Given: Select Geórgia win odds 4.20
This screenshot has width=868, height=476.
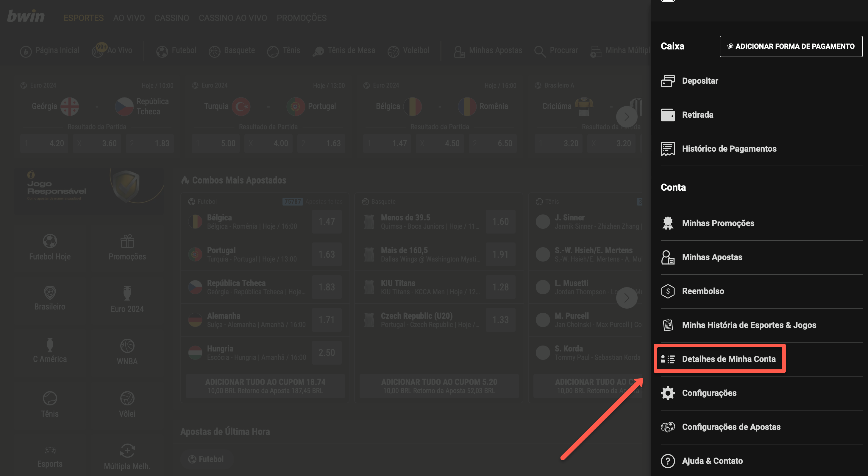Looking at the screenshot, I should tap(44, 143).
